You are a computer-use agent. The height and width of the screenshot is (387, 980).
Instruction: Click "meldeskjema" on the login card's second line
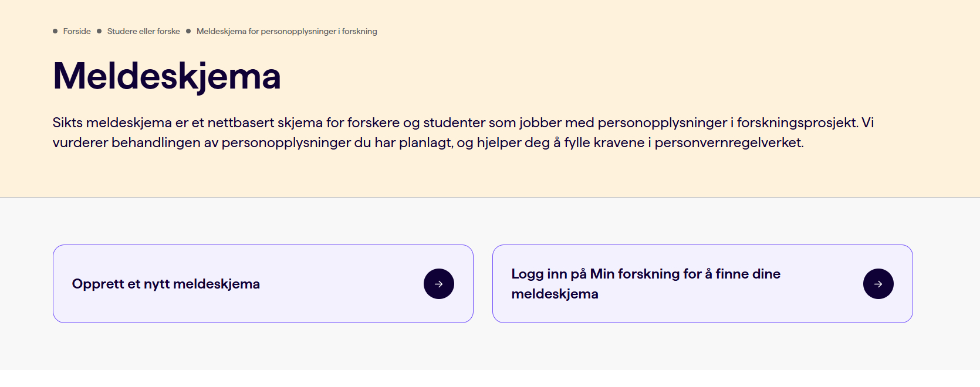coord(555,294)
